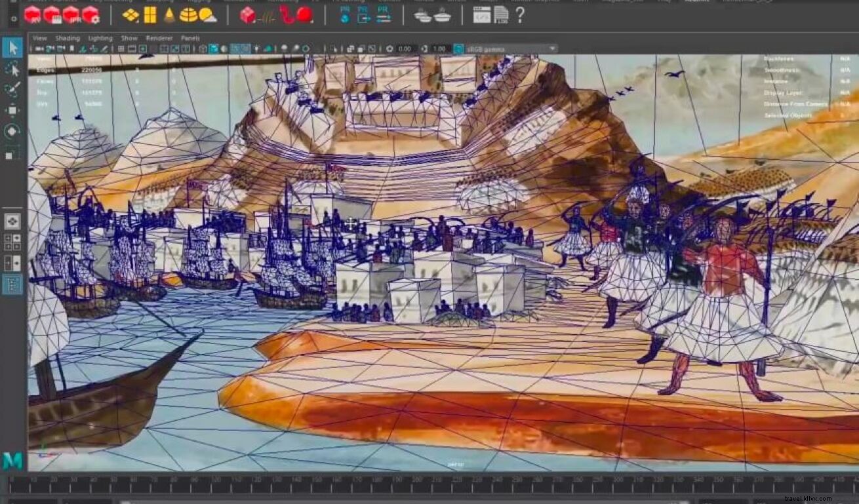Open the Renderer menu in viewport
Viewport: 859px width, 504px height.
159,38
